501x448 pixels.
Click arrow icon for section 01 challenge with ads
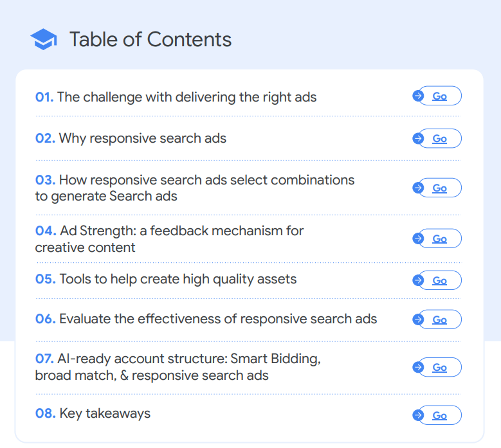point(418,96)
